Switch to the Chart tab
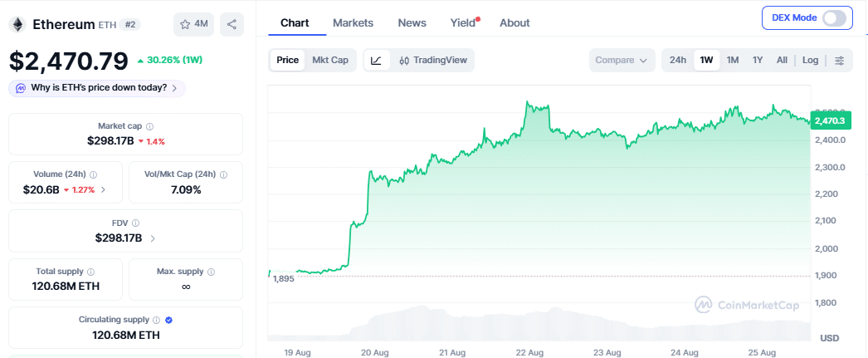 (x=295, y=22)
